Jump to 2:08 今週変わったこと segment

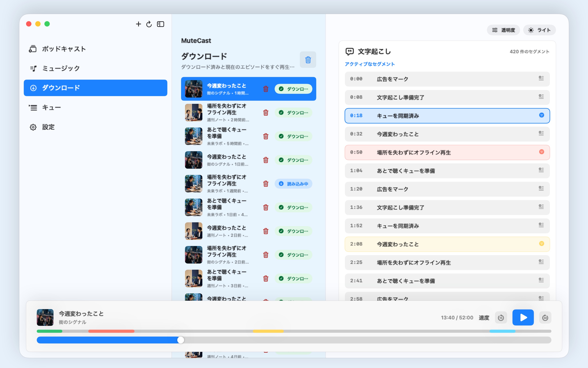(x=447, y=244)
